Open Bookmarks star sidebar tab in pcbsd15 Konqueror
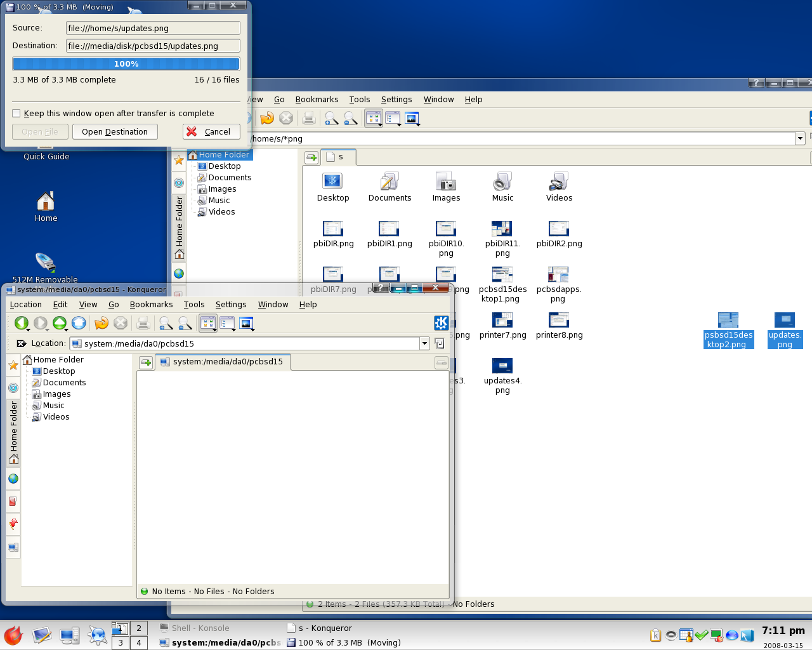This screenshot has width=812, height=650. (13, 365)
